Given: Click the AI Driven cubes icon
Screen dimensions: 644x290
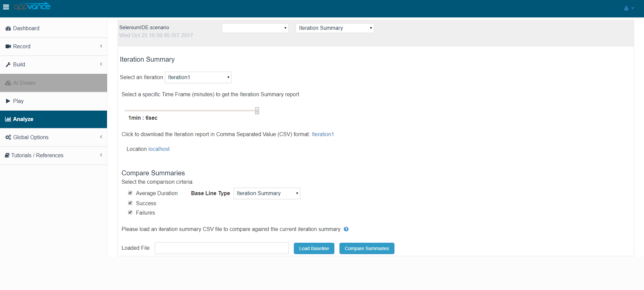Looking at the screenshot, I should coord(8,83).
